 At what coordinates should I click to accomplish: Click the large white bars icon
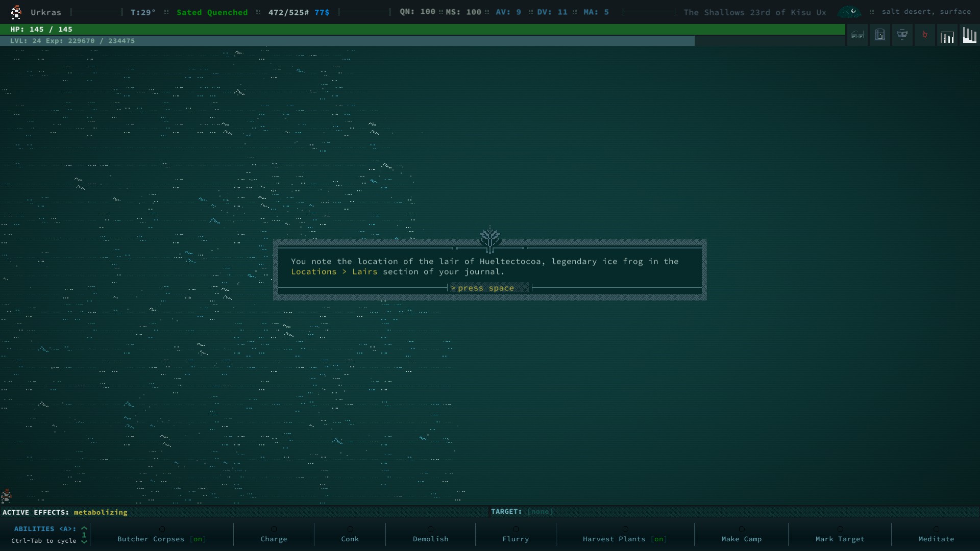tap(969, 35)
